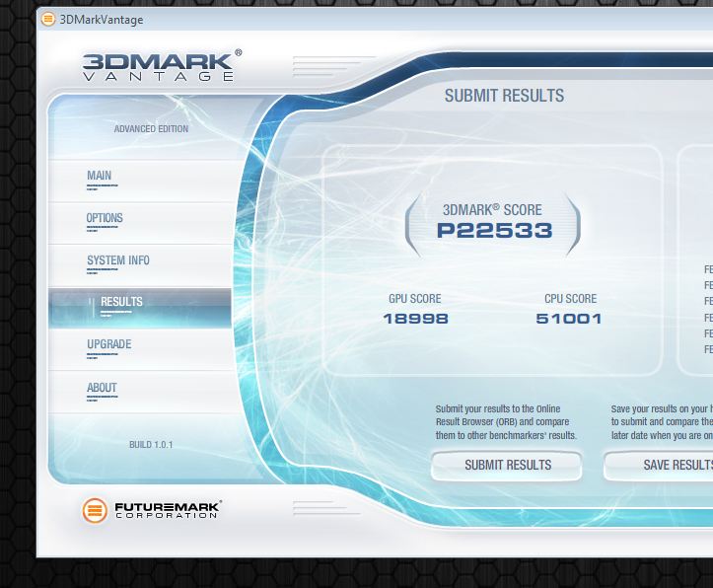Click the 3DMarkVantage title bar icon
This screenshot has height=588, width=713.
(x=47, y=20)
